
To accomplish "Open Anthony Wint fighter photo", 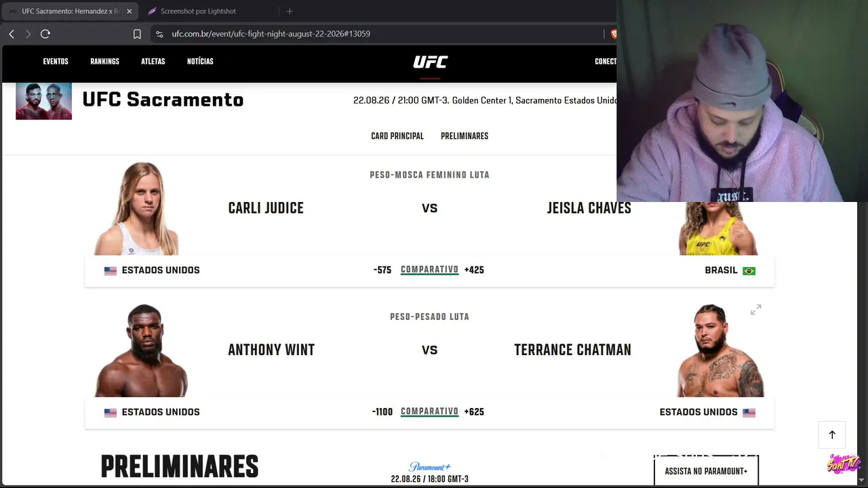I will (141, 350).
